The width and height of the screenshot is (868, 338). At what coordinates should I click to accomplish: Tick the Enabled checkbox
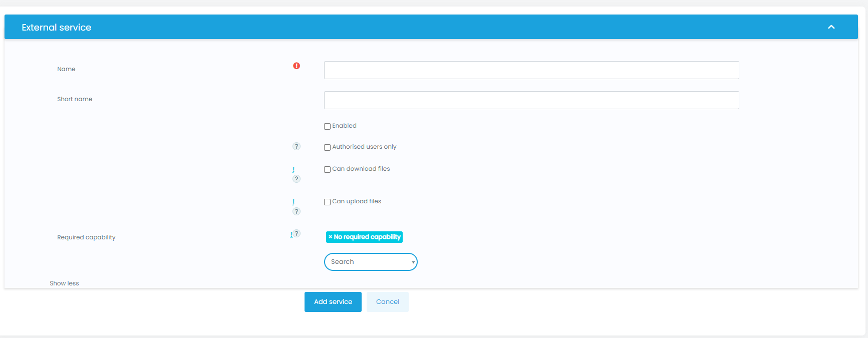pyautogui.click(x=327, y=126)
